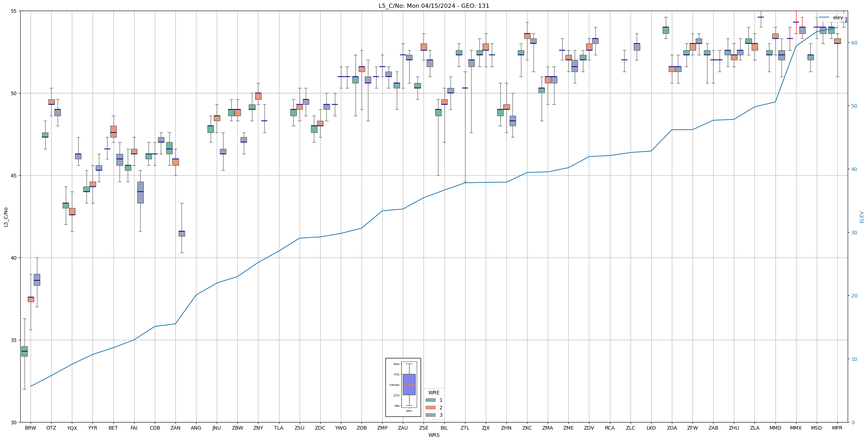Screen dimensions: 868x441
Task: Click the 'ZTL' x-axis label
Action: 465,428
